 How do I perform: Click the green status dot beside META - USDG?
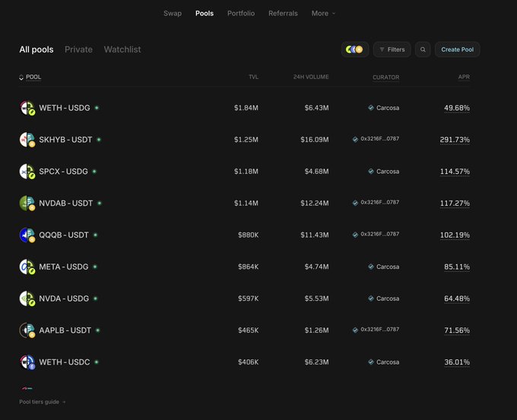point(94,267)
